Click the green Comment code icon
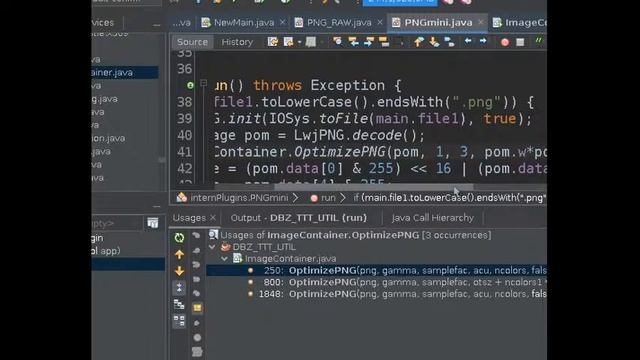 [539, 41]
